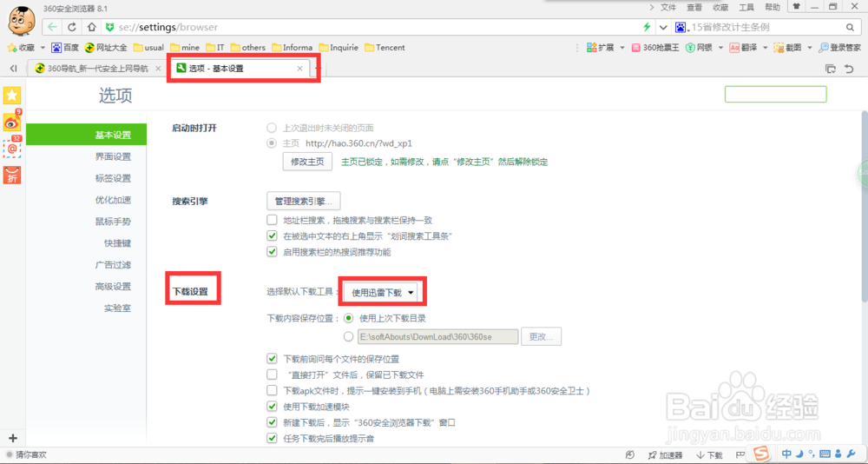Expand the 截图 dropdown arrow
This screenshot has width=868, height=464.
pyautogui.click(x=810, y=48)
